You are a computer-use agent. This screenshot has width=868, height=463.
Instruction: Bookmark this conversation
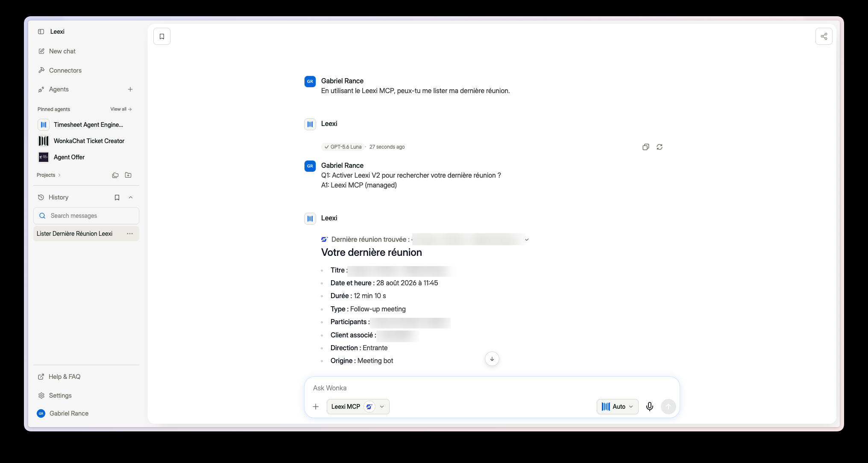point(162,36)
